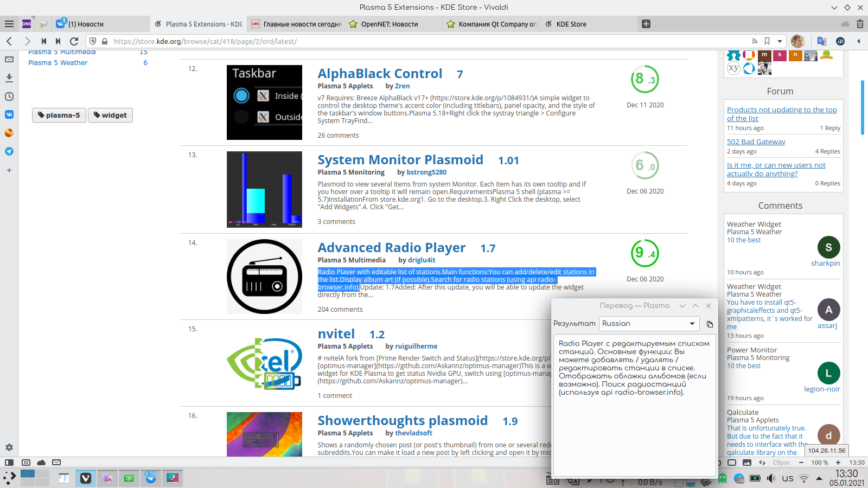Viewport: 868px width, 488px height.
Task: Click the translated Russian text area
Action: (x=634, y=407)
